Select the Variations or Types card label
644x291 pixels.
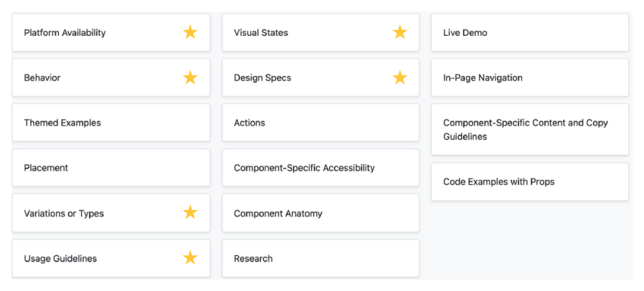click(64, 214)
